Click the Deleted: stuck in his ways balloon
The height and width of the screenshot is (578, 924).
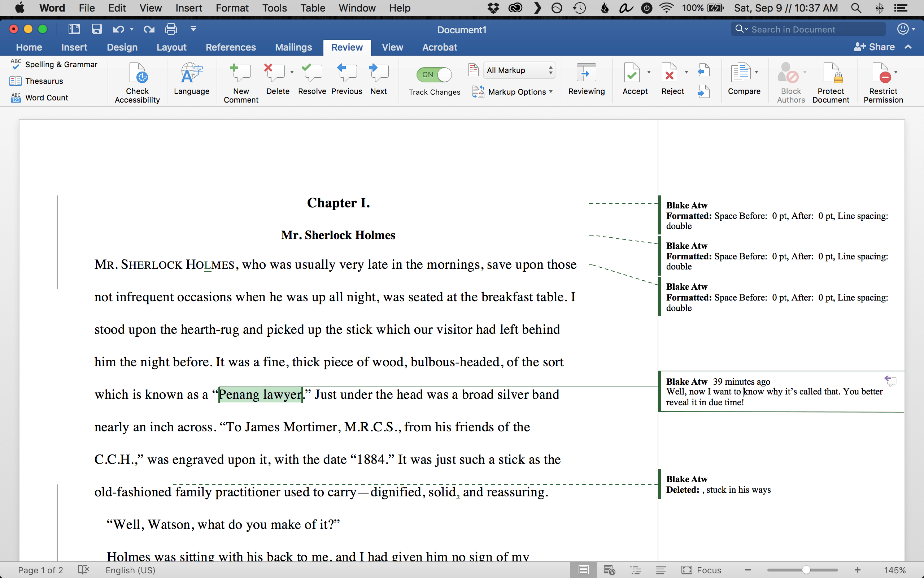coord(781,484)
